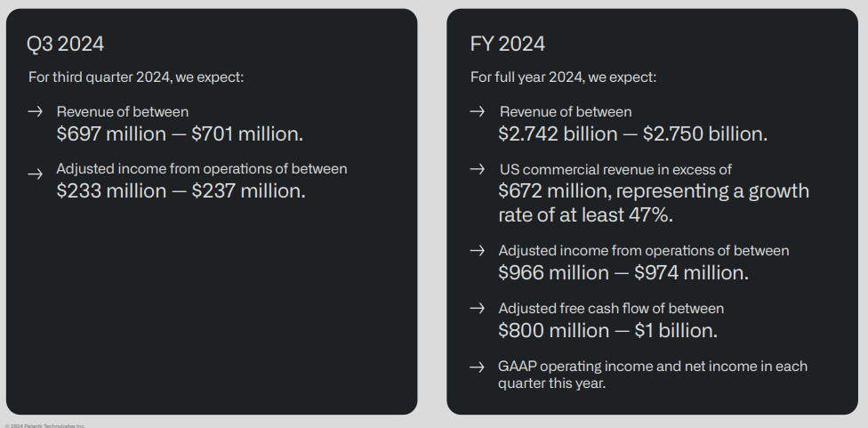Image resolution: width=868 pixels, height=428 pixels.
Task: Select the FY 2024 card heading
Action: pos(508,44)
